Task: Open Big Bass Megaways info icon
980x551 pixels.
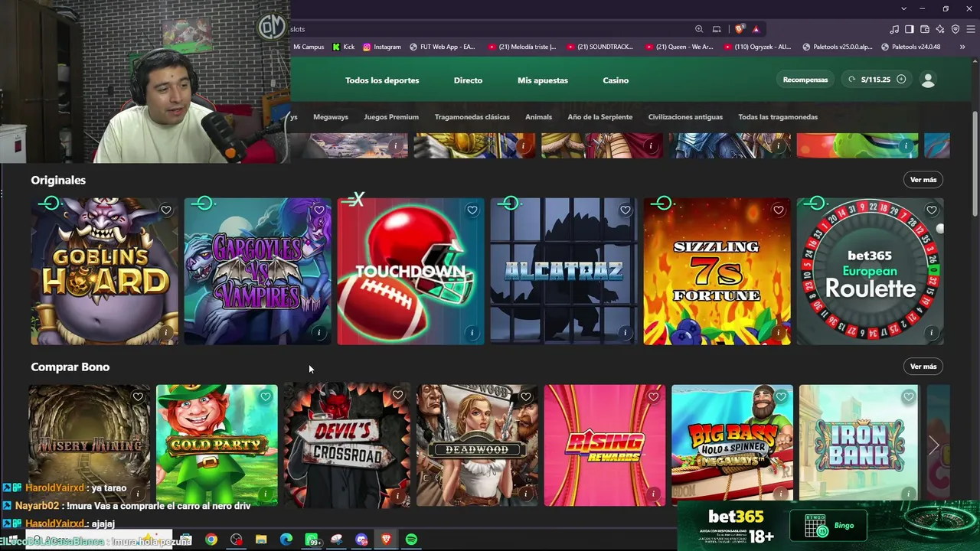Action: pos(781,494)
